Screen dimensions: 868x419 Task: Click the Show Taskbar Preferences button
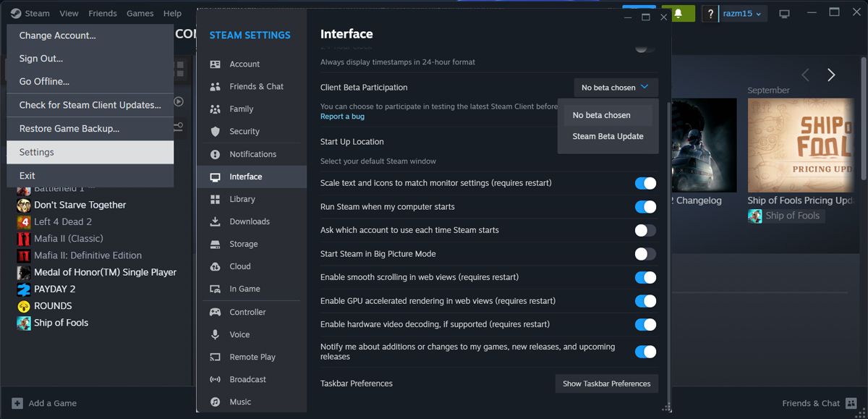pyautogui.click(x=606, y=384)
